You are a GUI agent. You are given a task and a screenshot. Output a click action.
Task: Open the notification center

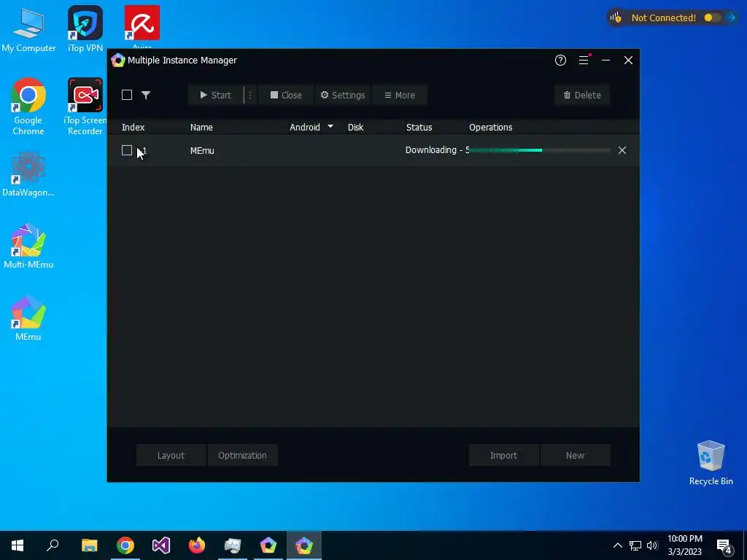click(x=724, y=545)
